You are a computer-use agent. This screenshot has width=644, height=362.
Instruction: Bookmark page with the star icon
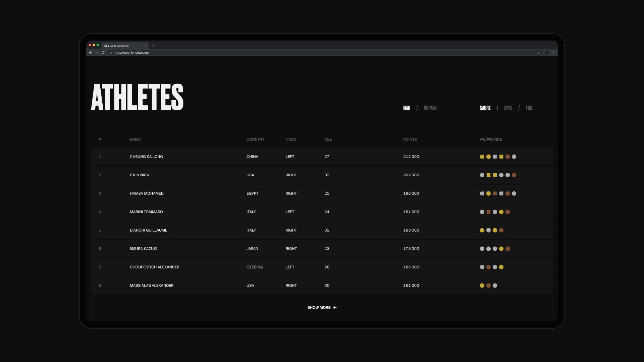coord(539,53)
